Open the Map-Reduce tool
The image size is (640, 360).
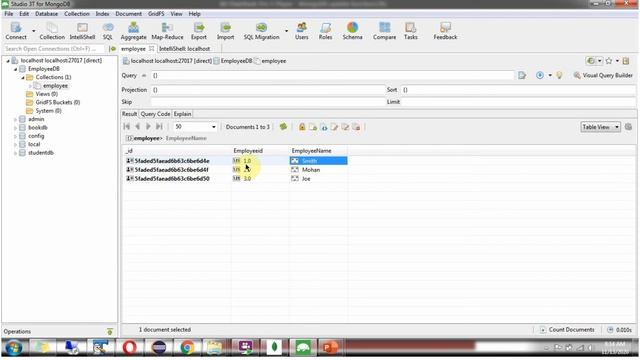[x=167, y=31]
